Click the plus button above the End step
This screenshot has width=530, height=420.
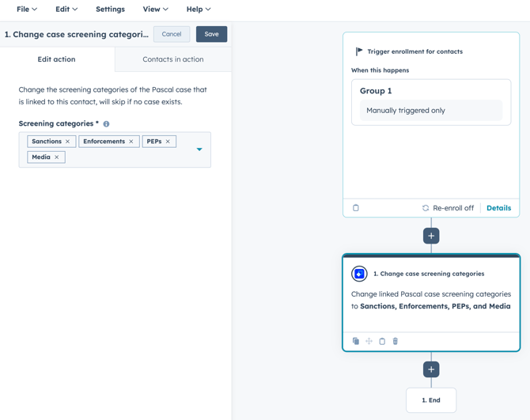coord(431,369)
